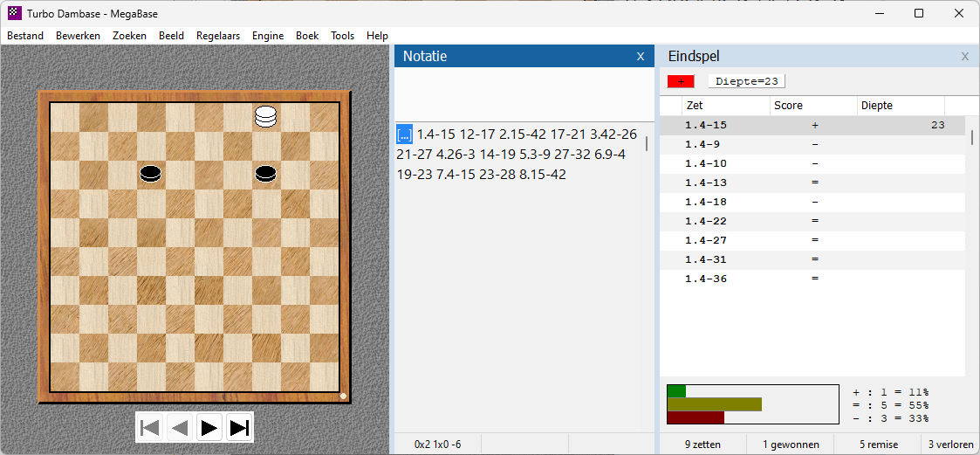Select endgame row 1.4-22
The image size is (980, 455).
[812, 222]
